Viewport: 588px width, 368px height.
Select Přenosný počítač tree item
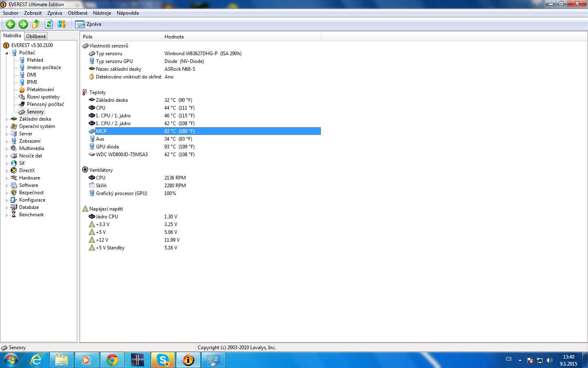(x=45, y=104)
